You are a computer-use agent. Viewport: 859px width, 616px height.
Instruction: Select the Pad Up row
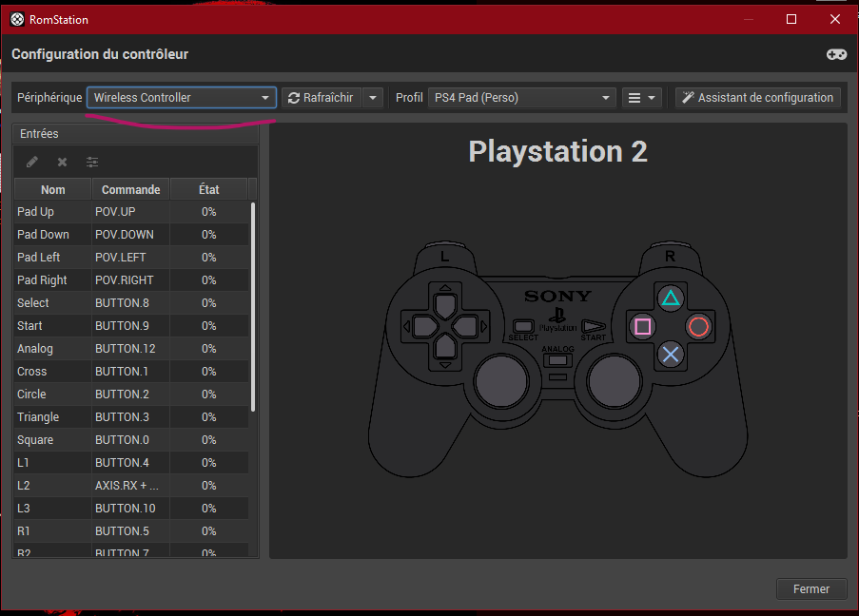pyautogui.click(x=131, y=212)
